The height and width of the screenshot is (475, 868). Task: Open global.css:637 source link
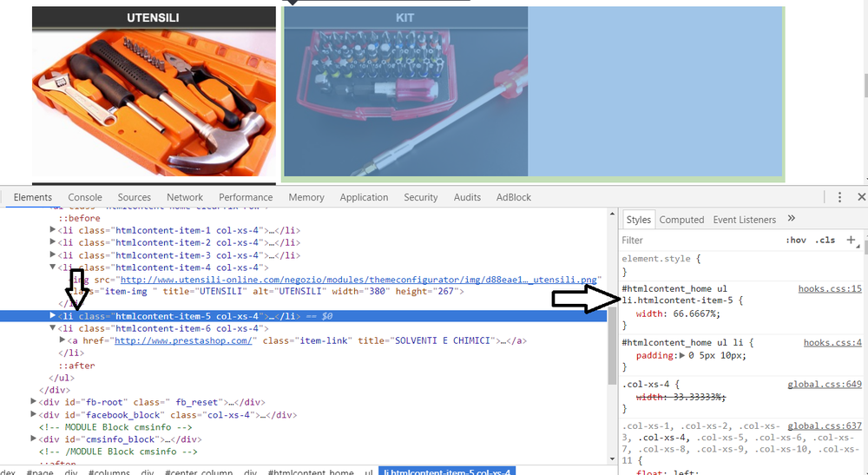pyautogui.click(x=825, y=426)
